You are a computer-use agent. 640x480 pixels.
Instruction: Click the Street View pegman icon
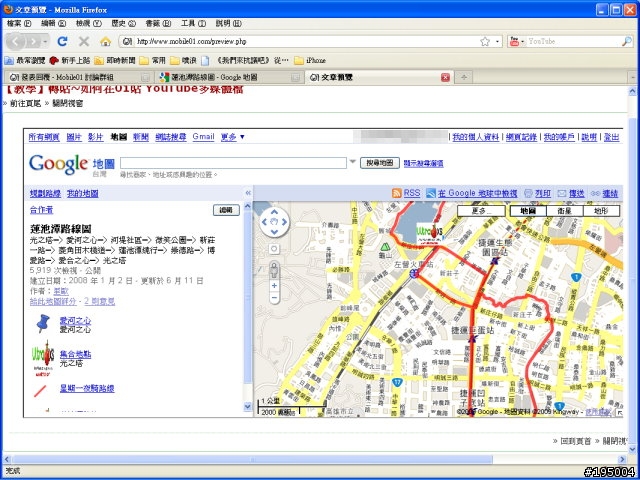(274, 269)
